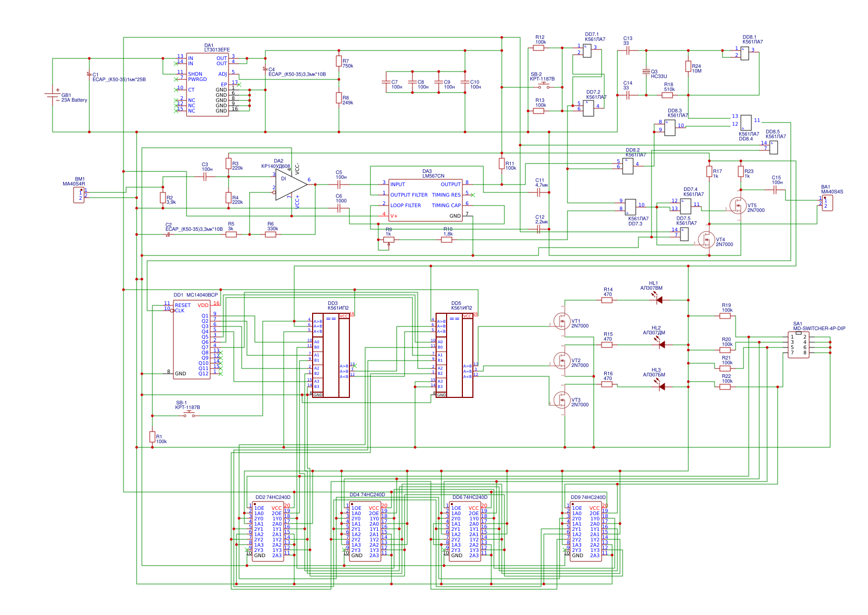868x615 pixels.
Task: Select the DD2 74HC240D buffer chip
Action: coord(268,531)
